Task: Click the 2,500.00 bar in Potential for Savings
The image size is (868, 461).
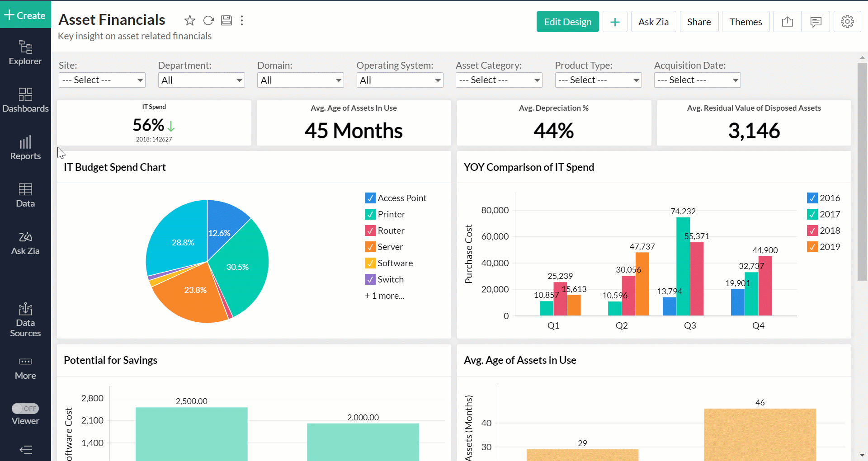Action: (192, 434)
